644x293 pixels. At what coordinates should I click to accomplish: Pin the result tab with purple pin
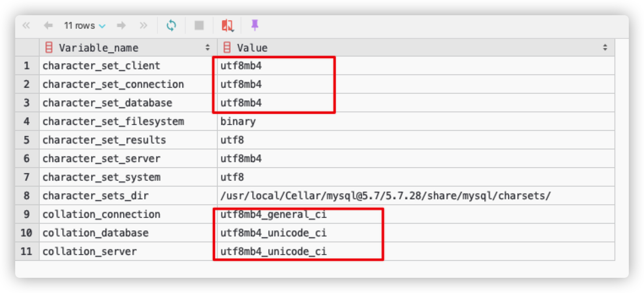coord(254,25)
